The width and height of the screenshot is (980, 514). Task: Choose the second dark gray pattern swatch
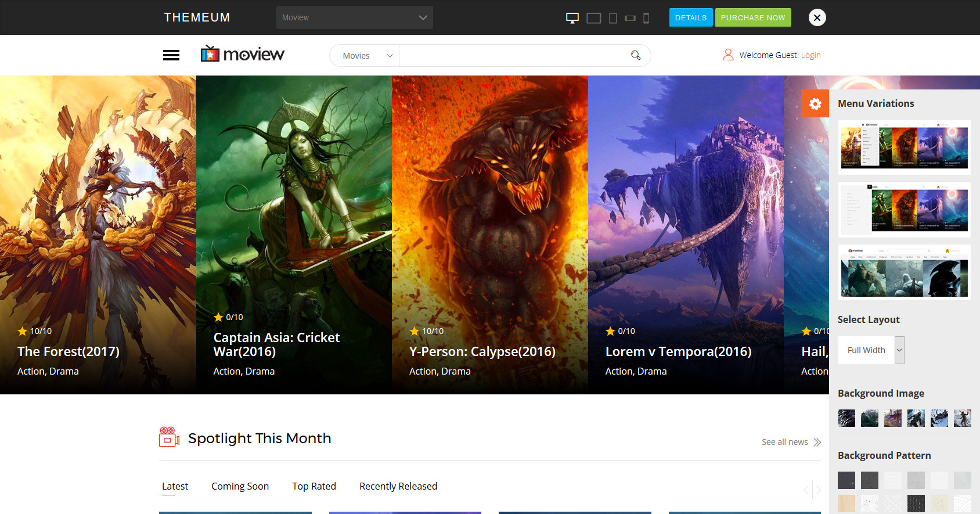coord(870,480)
